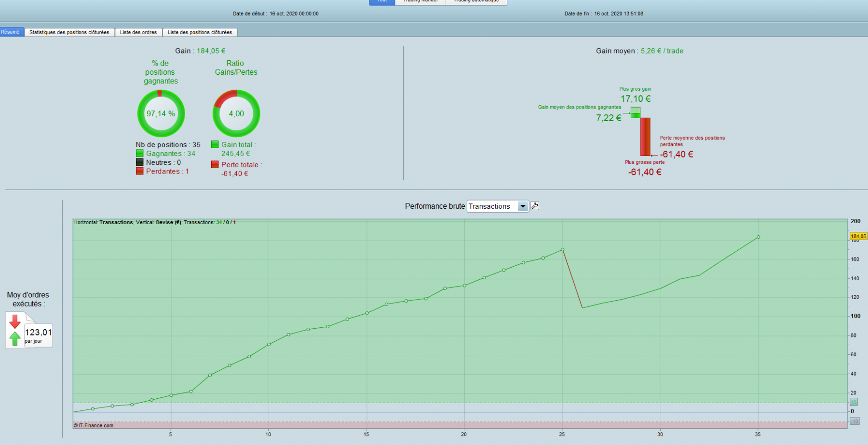This screenshot has width=868, height=445.
Task: Click the IT-Finance.com copyright text
Action: 94,425
